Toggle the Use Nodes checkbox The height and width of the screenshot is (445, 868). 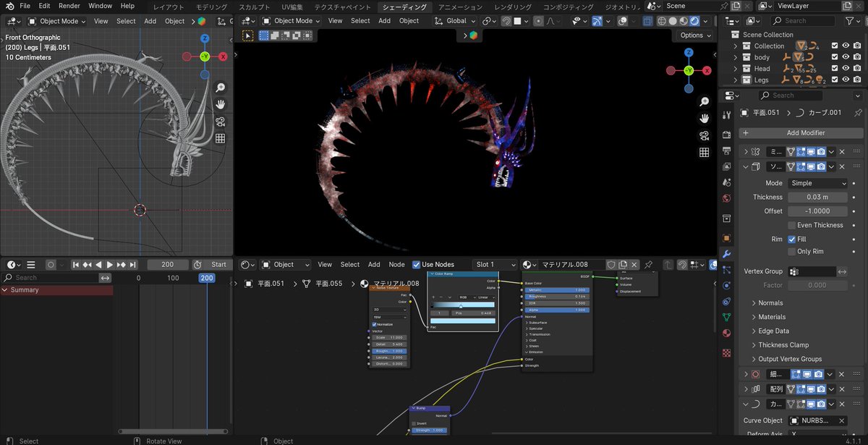click(417, 265)
